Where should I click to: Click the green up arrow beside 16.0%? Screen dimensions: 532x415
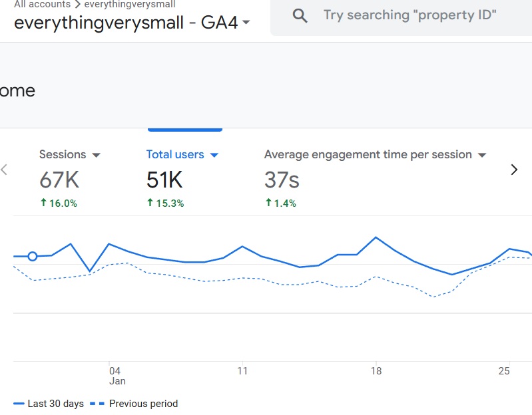(44, 203)
